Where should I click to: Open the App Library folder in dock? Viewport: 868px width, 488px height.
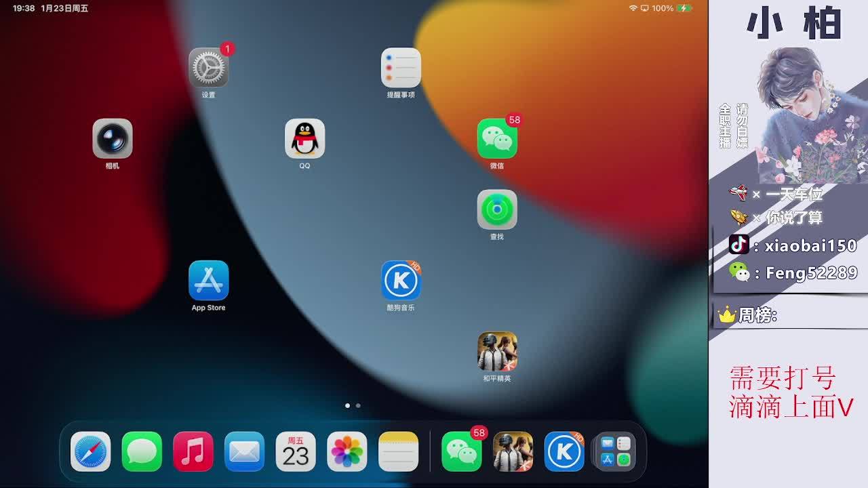(615, 451)
